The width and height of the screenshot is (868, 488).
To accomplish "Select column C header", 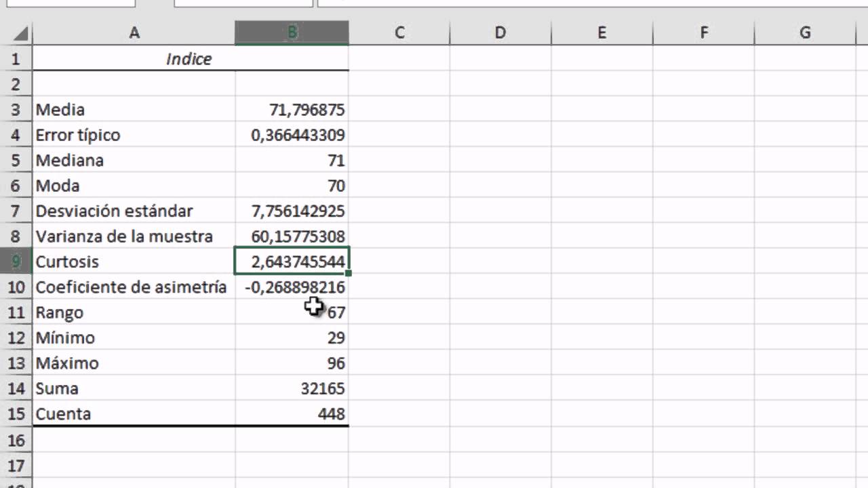I will pyautogui.click(x=399, y=33).
